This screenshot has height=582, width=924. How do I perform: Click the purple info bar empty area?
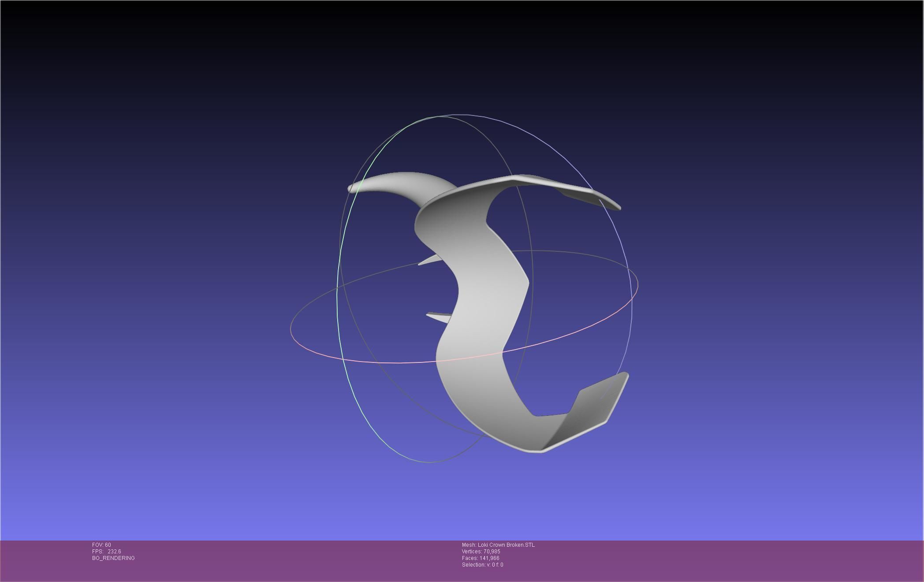click(705, 560)
